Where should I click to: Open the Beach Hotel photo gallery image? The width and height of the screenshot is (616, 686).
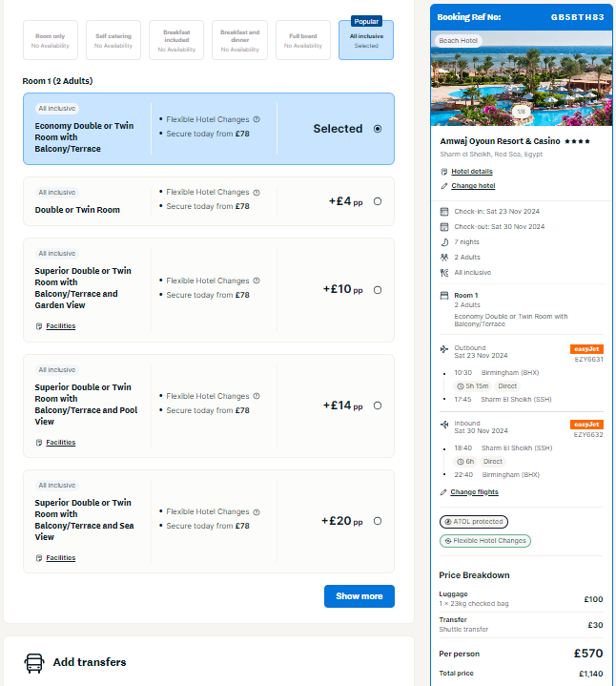point(522,78)
